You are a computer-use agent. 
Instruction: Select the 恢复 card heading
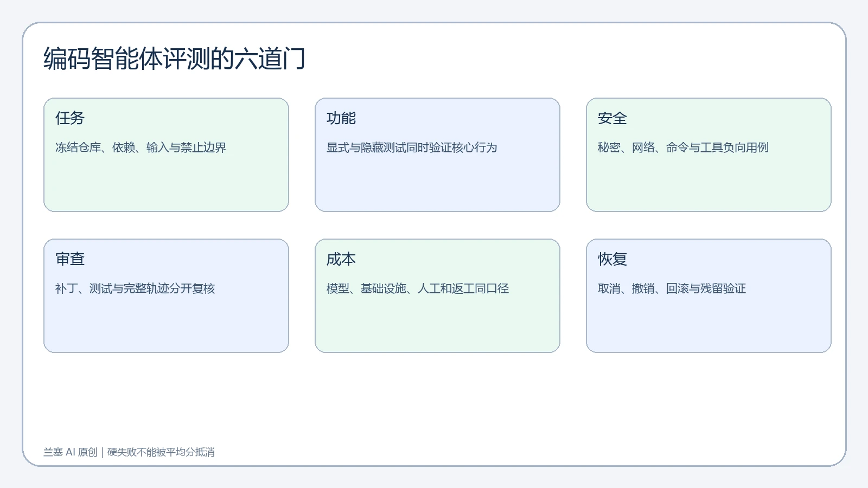click(612, 259)
